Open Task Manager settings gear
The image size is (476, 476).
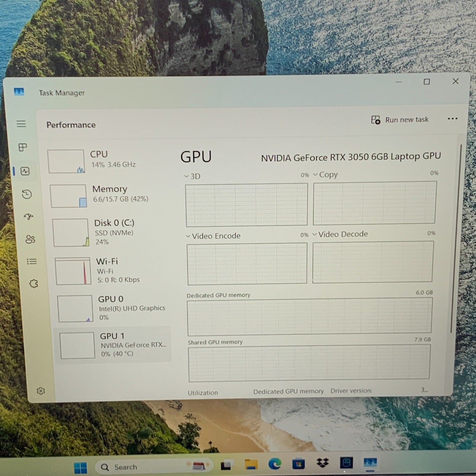pyautogui.click(x=41, y=391)
